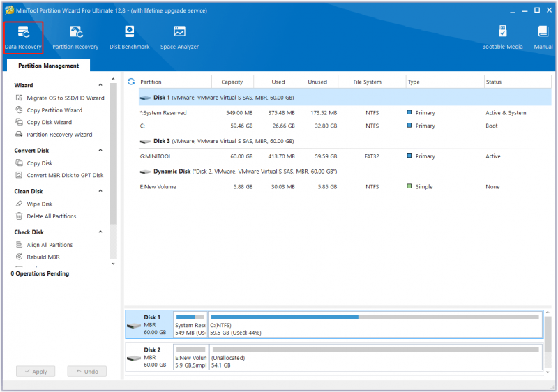Open the Space Analyzer tool
This screenshot has height=392, width=558.
179,38
